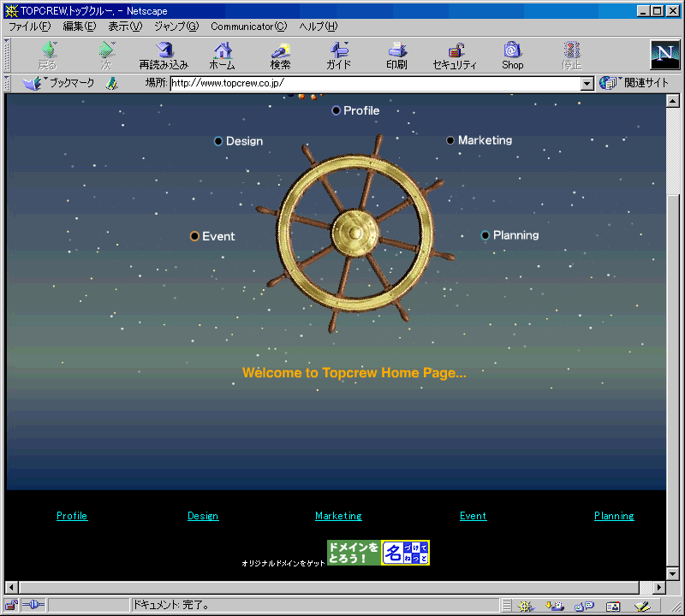This screenshot has width=685, height=616.
Task: Click the online/offline connection status icon
Action: 33,605
